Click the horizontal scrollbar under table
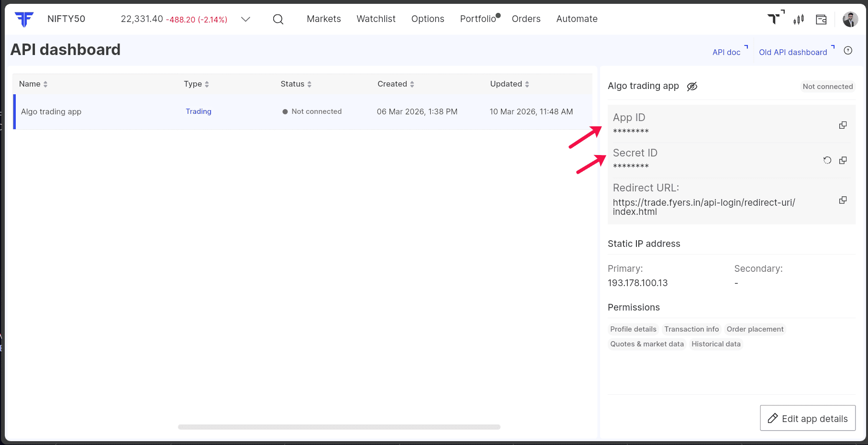Image resolution: width=868 pixels, height=445 pixels. (x=339, y=427)
